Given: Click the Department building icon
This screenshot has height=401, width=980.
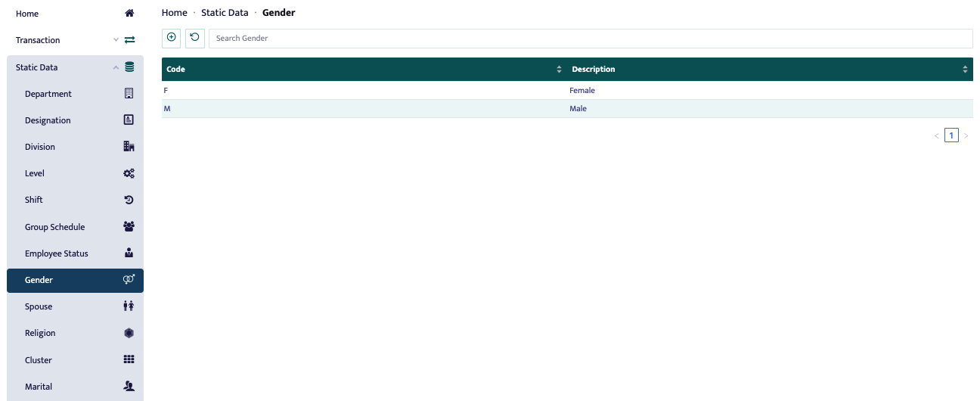Looking at the screenshot, I should (x=129, y=94).
